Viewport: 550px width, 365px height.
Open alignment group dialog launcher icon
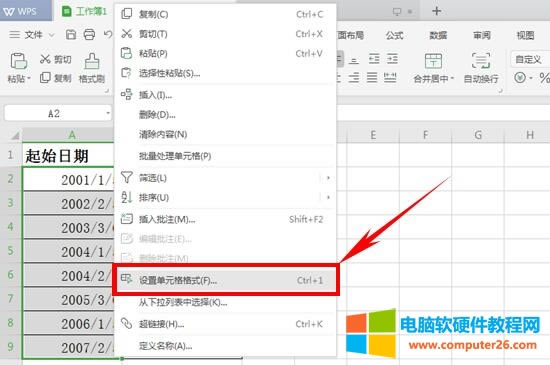point(501,91)
